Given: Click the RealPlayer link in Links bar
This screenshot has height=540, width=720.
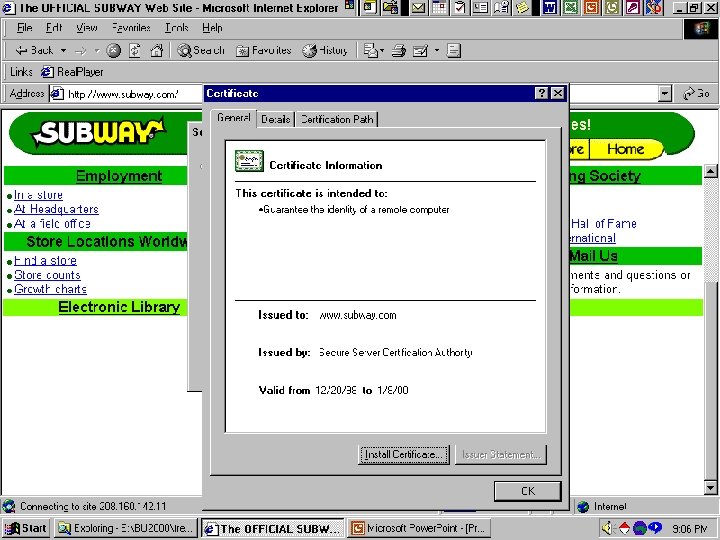Looking at the screenshot, I should pos(72,72).
